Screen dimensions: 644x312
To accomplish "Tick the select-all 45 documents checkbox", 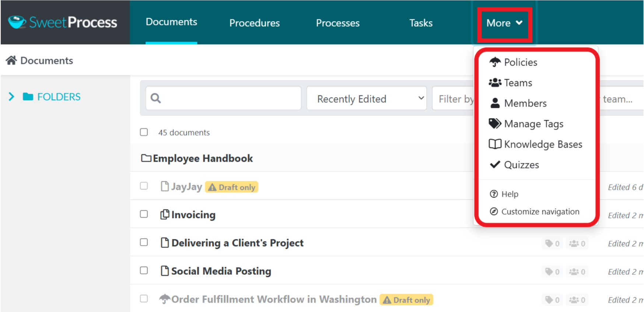I will coord(144,132).
